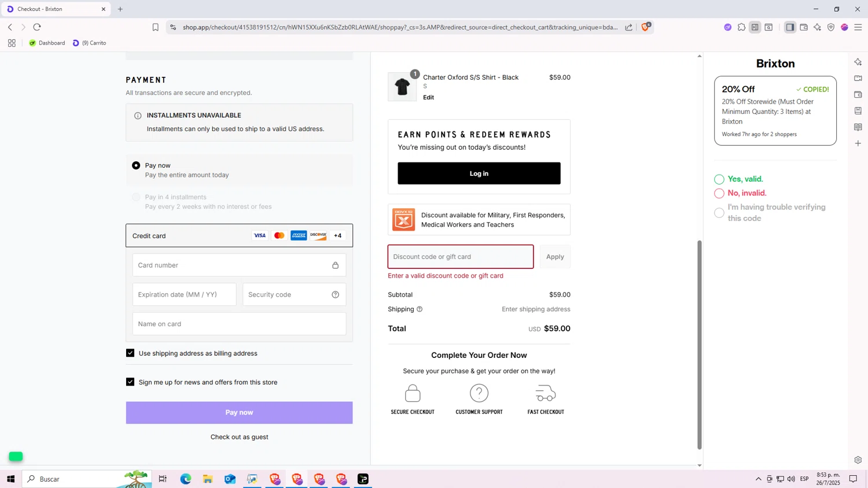The width and height of the screenshot is (868, 488).
Task: Focus the Security code field
Action: pos(294,294)
